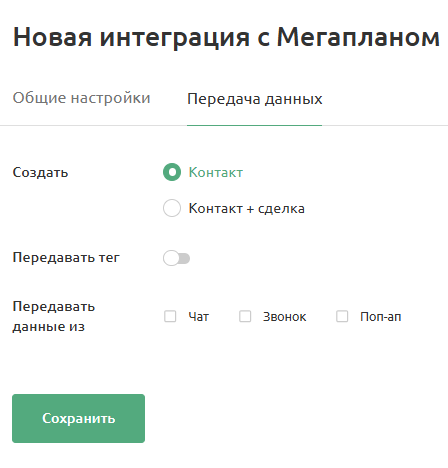
Task: Click the Звонок text label
Action: coord(284,316)
